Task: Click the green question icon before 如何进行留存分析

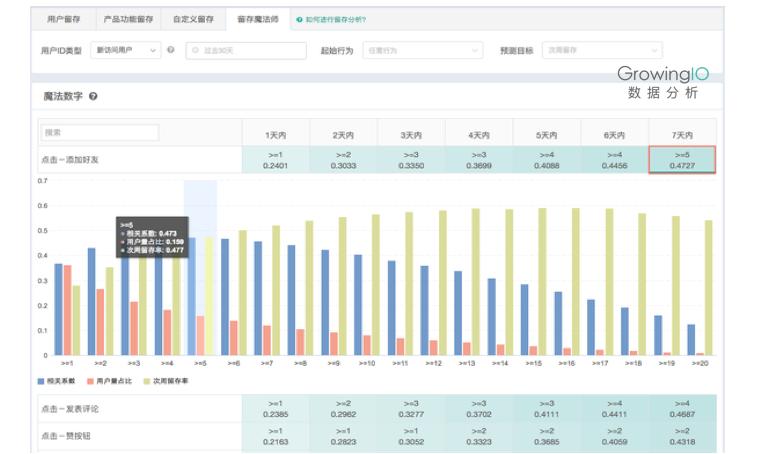Action: pyautogui.click(x=300, y=19)
